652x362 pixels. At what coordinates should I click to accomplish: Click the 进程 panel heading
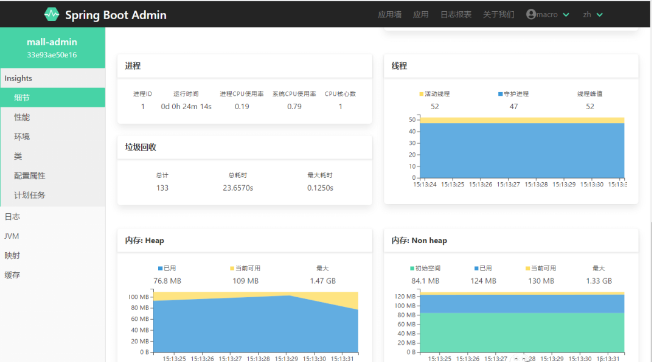pos(133,66)
